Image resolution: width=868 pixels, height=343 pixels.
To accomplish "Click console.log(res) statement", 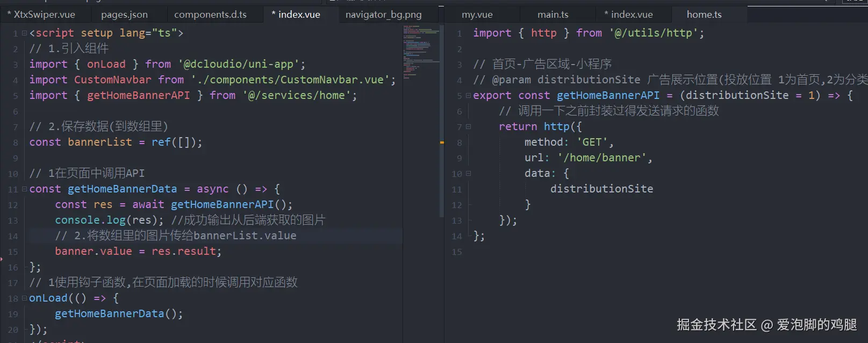I will pyautogui.click(x=110, y=220).
